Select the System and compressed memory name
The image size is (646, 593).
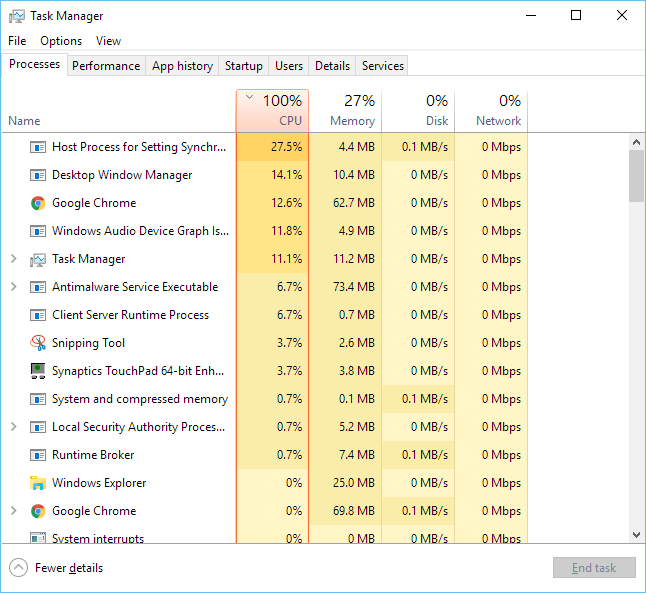coord(140,399)
